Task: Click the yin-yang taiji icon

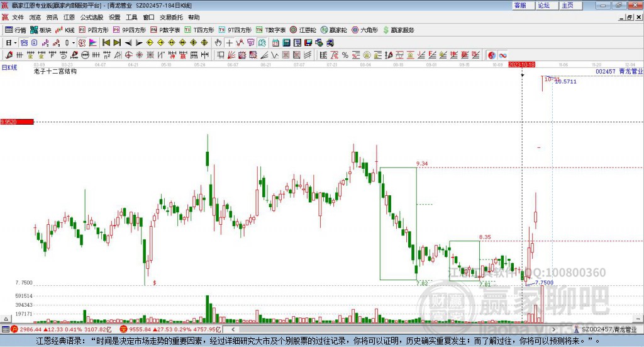Action: coord(492,55)
